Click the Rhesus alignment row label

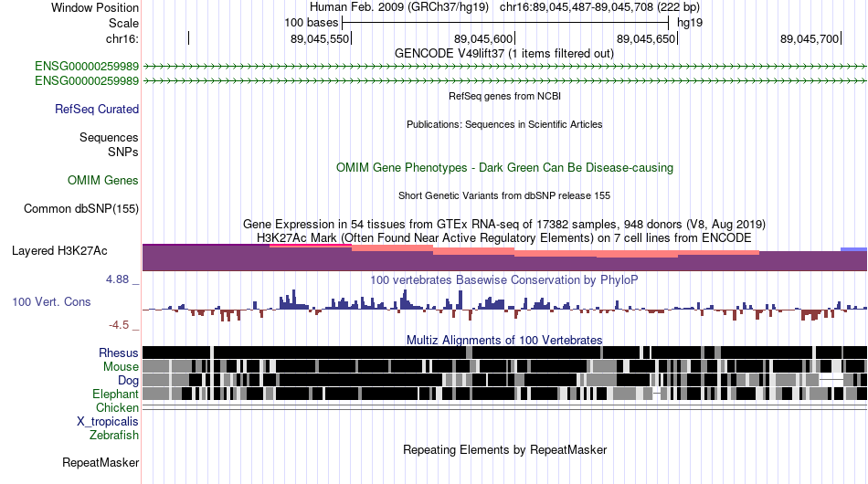(x=119, y=352)
